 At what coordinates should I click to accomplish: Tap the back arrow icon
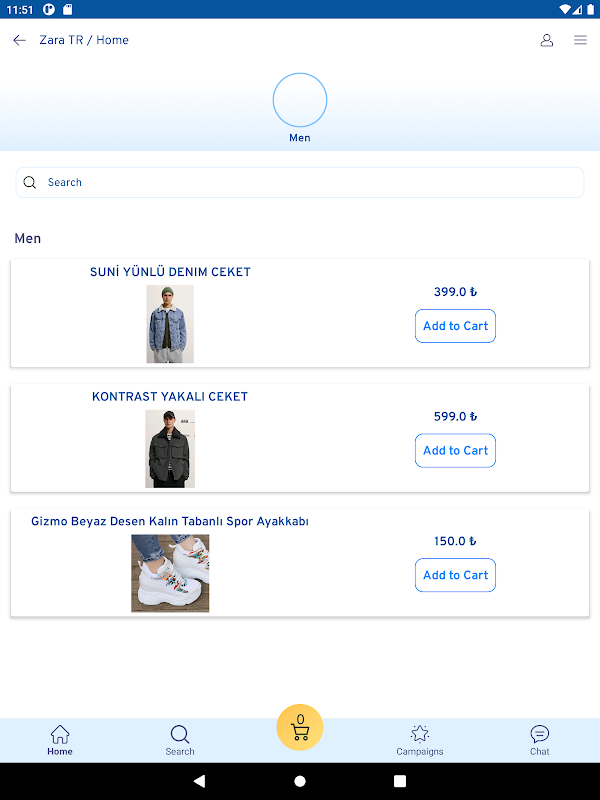(x=19, y=40)
